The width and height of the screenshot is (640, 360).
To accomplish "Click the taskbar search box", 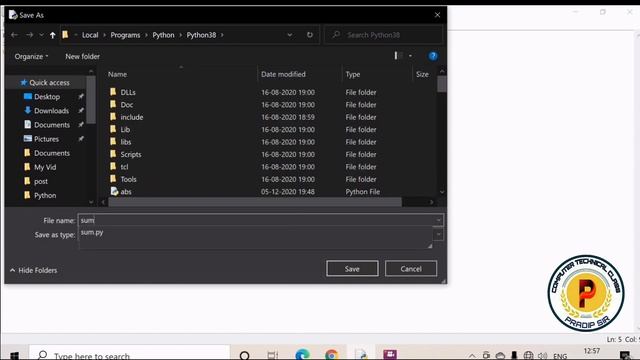I will pos(129,354).
